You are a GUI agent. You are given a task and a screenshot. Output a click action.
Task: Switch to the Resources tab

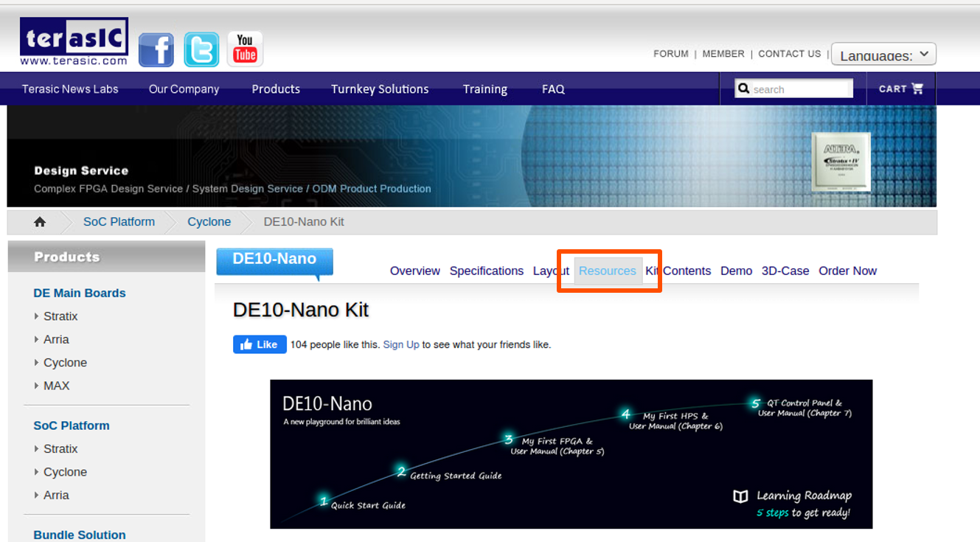pyautogui.click(x=608, y=271)
